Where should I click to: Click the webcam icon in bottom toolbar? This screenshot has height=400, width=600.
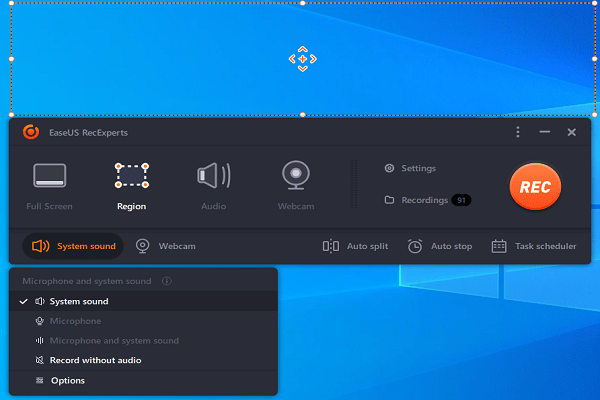tap(143, 246)
